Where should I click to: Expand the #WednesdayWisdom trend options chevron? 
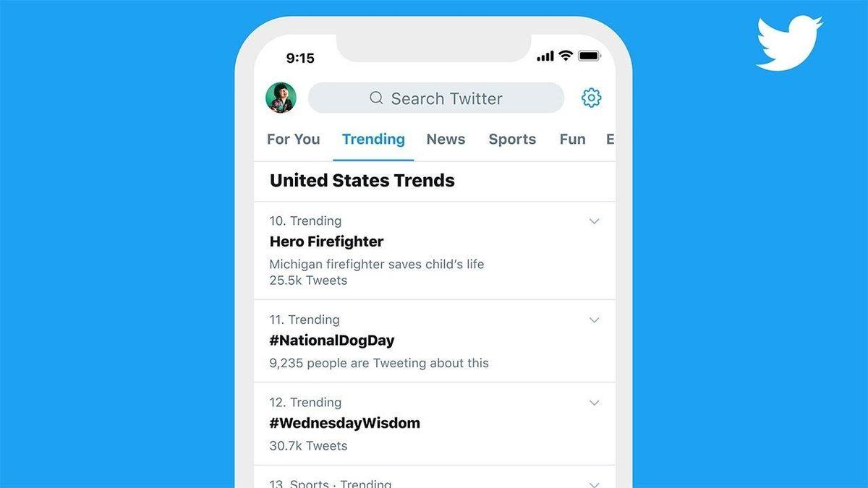(x=595, y=403)
